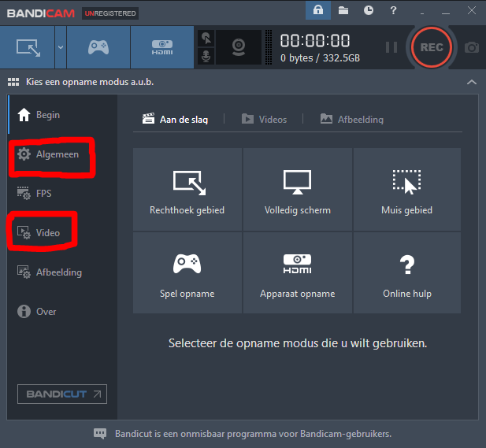This screenshot has height=448, width=486.
Task: Choose the 'Spel opname' tile
Action: (x=187, y=272)
